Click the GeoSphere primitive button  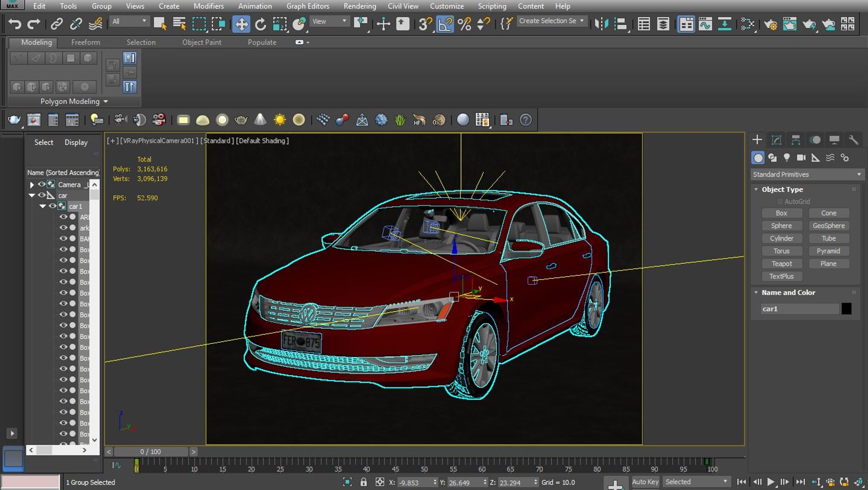point(829,225)
